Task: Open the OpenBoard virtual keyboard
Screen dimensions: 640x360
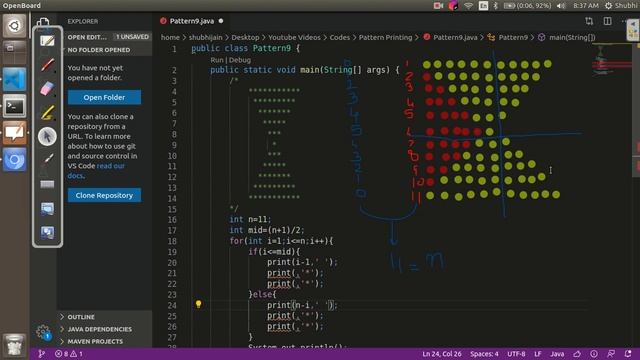Action: click(x=47, y=184)
